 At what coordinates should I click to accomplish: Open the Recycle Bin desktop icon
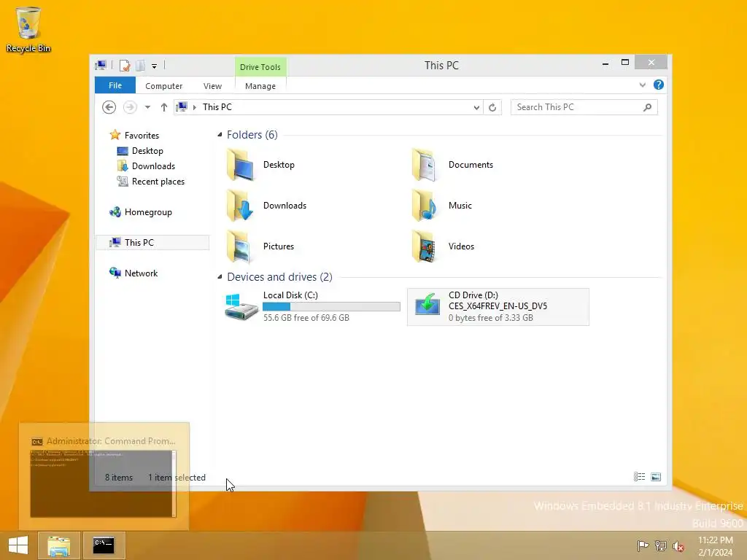coord(28,29)
